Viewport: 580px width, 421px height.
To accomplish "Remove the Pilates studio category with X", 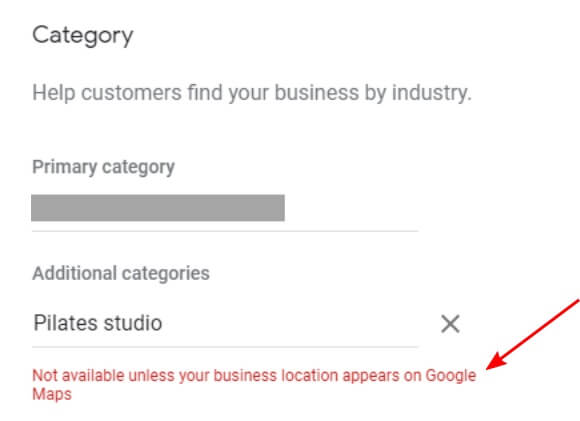I will [450, 324].
